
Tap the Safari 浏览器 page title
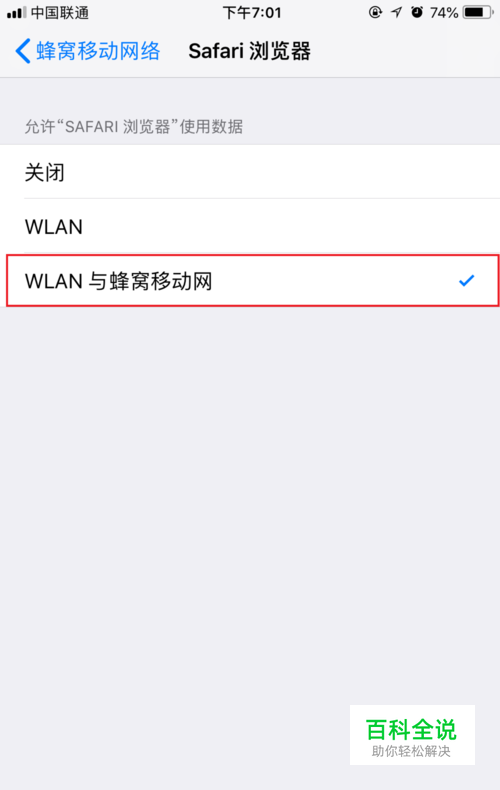click(x=249, y=51)
